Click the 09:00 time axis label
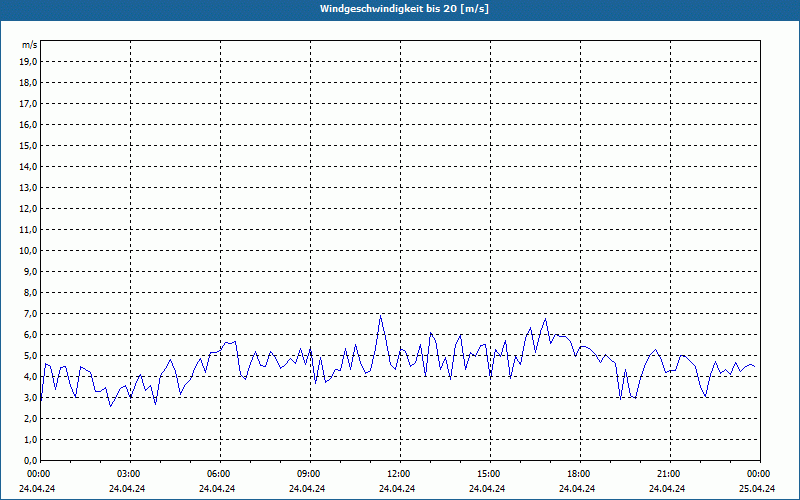Viewport: 800px width, 500px height. pyautogui.click(x=308, y=474)
